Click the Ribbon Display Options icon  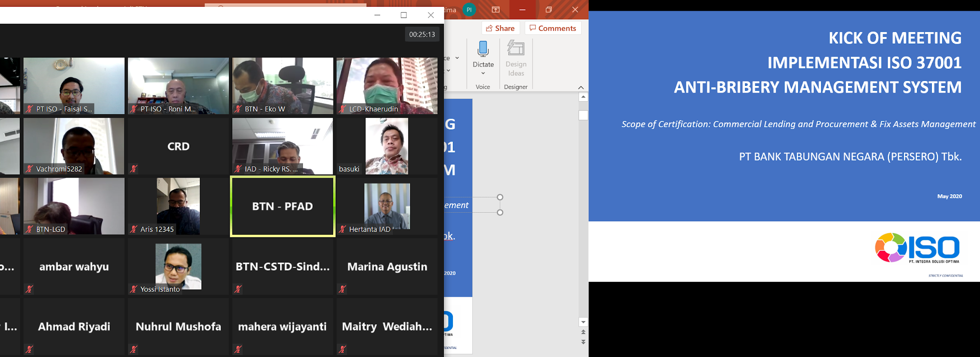click(x=496, y=9)
